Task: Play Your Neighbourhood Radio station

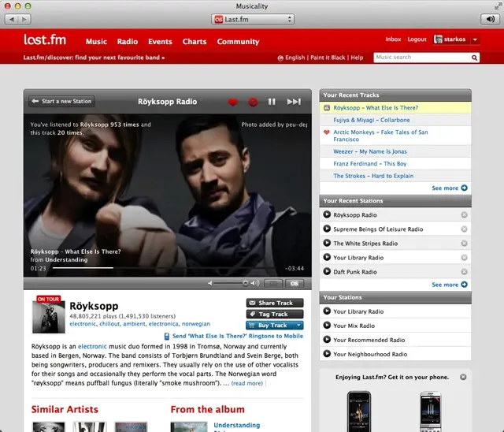Action: [x=327, y=353]
